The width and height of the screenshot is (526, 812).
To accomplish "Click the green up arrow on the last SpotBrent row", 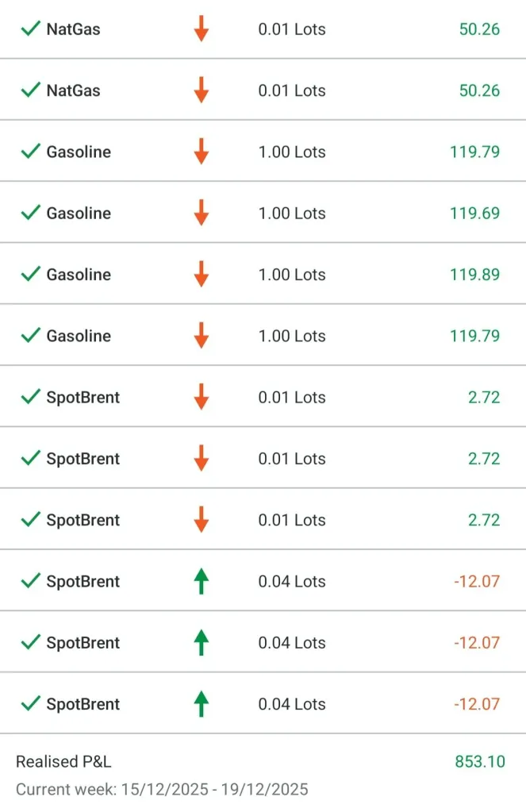I will (x=202, y=704).
